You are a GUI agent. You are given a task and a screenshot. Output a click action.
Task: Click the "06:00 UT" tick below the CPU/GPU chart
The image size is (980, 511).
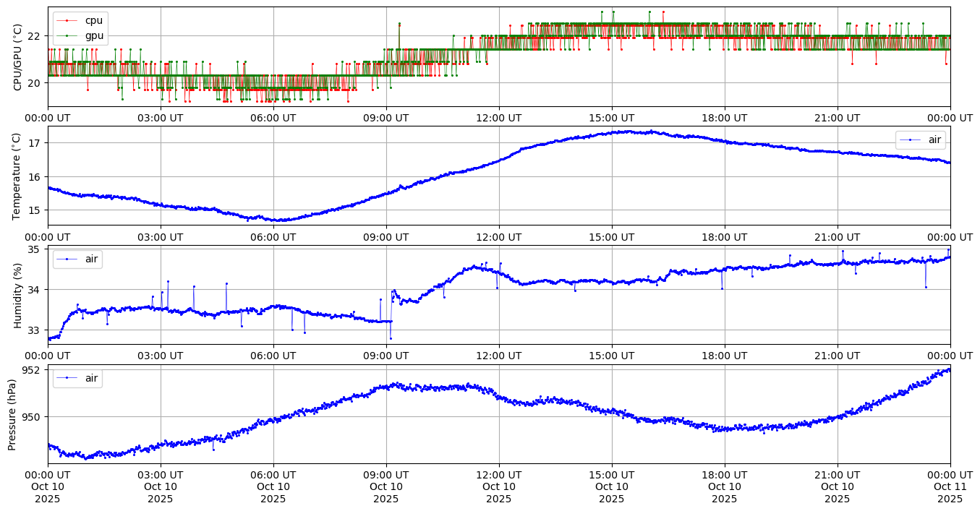(273, 118)
